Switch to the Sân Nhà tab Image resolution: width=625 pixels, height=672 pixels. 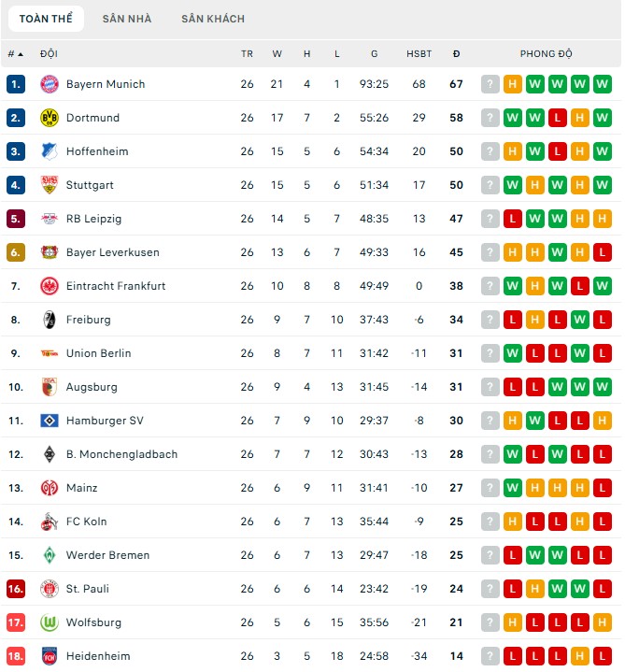point(126,19)
